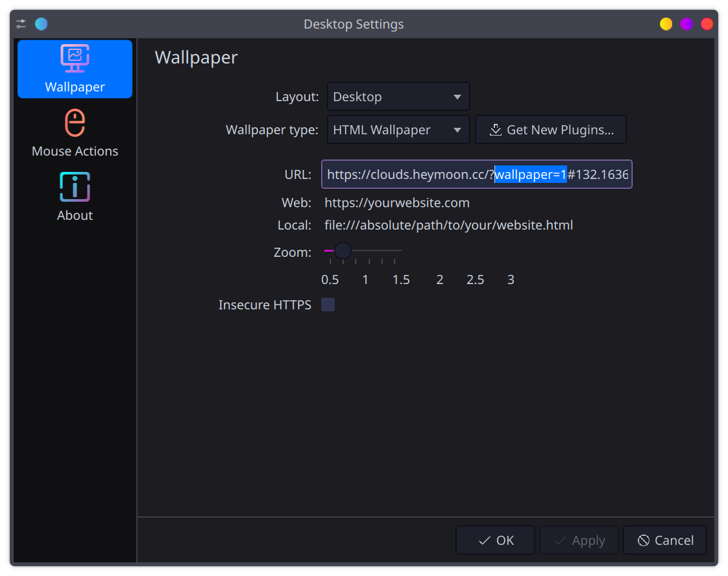The width and height of the screenshot is (728, 576).
Task: Close the dialog with the red button
Action: click(x=707, y=24)
